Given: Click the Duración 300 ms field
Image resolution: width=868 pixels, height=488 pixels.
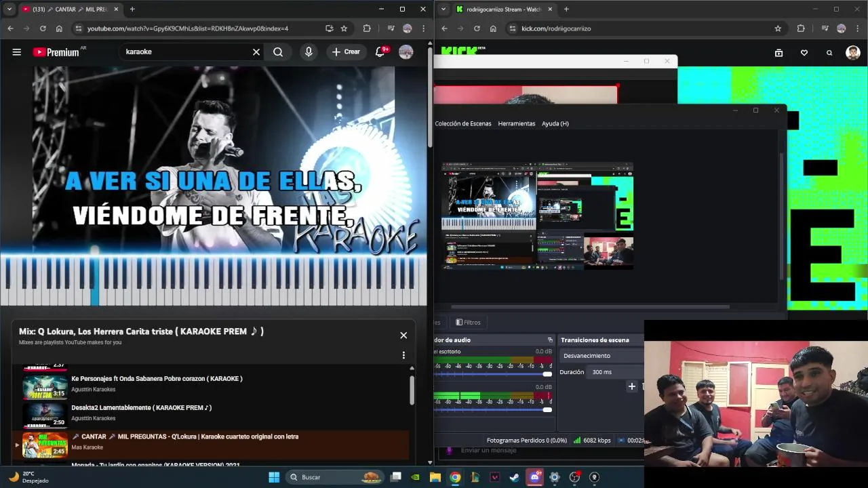Looking at the screenshot, I should tap(616, 372).
